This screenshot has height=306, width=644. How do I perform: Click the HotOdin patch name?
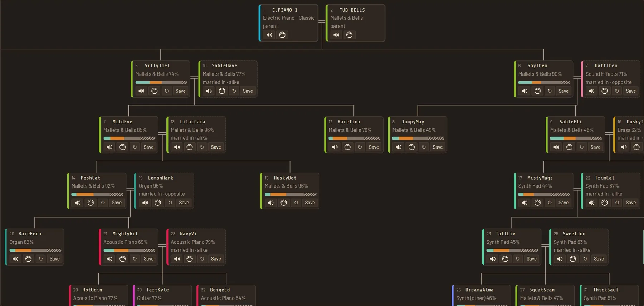tap(92, 290)
